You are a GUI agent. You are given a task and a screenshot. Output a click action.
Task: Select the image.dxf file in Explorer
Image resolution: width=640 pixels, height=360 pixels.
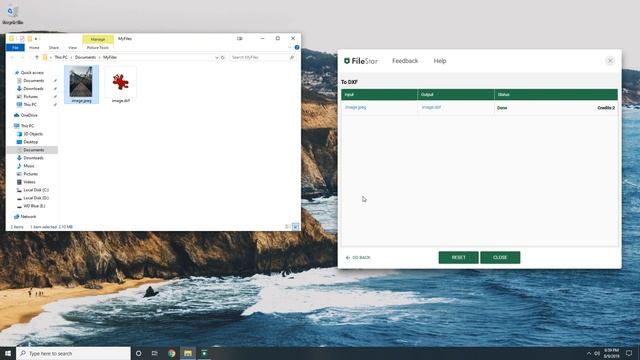point(120,85)
